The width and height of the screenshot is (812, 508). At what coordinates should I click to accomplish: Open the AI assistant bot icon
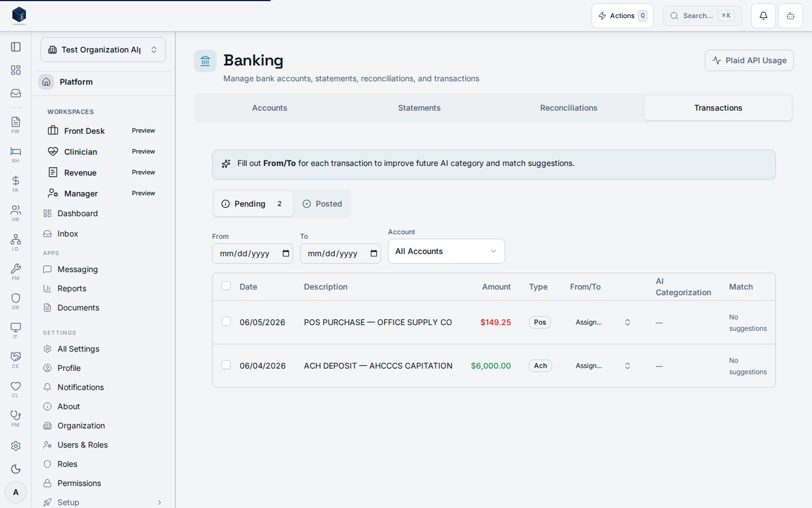click(x=791, y=16)
